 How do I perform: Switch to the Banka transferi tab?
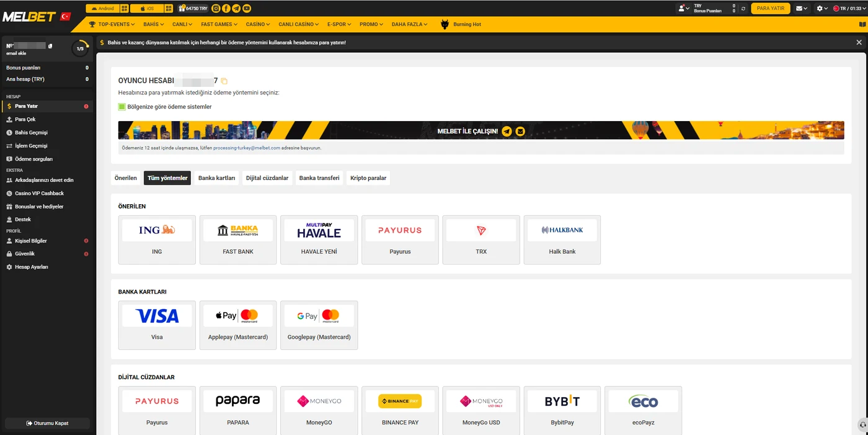coord(319,178)
